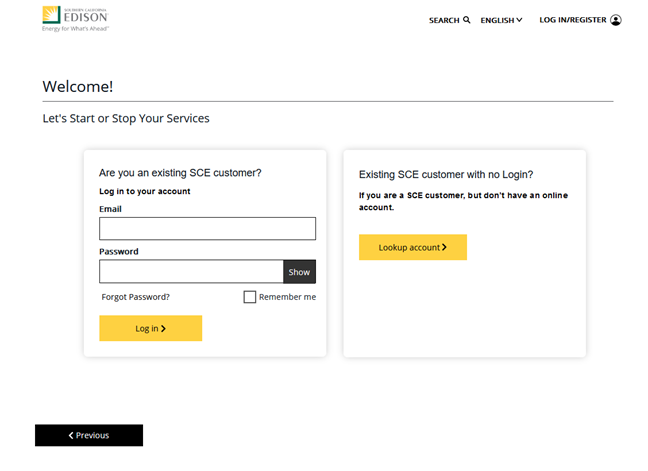Click the SEARCH menu item
The width and height of the screenshot is (648, 471).
pyautogui.click(x=444, y=20)
